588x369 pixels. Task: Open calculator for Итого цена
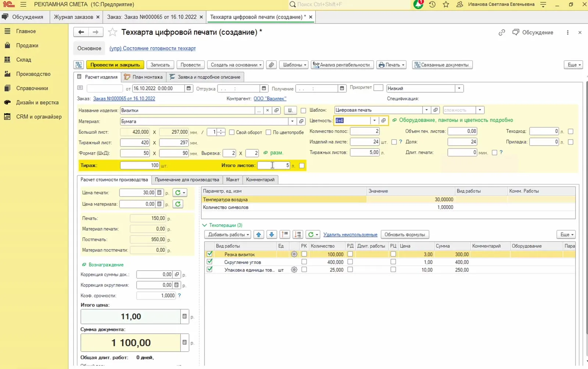184,316
